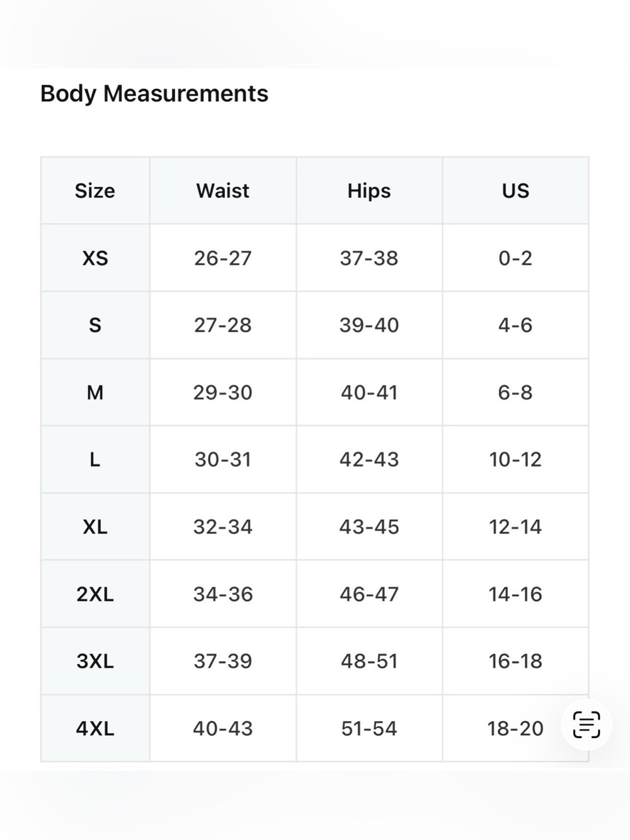630x840 pixels.
Task: Tap waist value 37-39 cell
Action: point(223,662)
